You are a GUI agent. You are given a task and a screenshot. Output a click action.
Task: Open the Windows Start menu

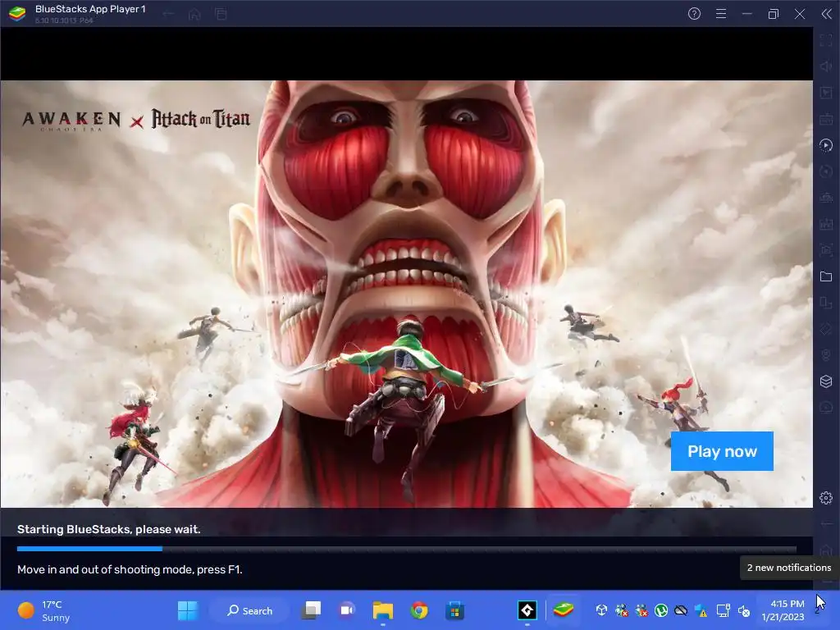188,610
